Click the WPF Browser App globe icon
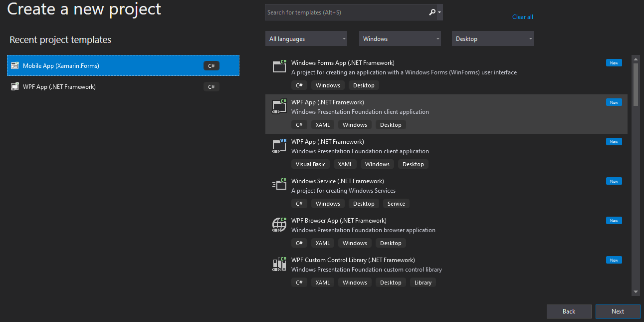Image resolution: width=644 pixels, height=322 pixels. 279,224
